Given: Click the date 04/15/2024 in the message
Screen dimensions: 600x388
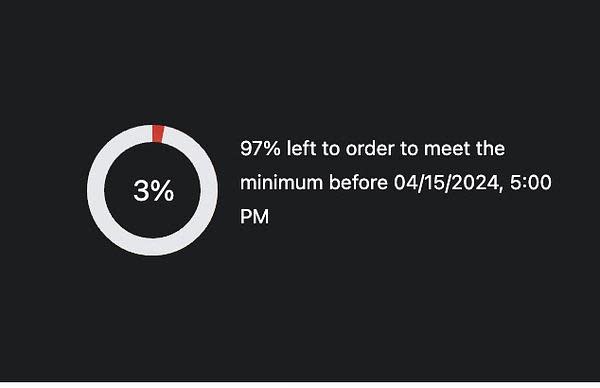Looking at the screenshot, I should coord(448,183).
